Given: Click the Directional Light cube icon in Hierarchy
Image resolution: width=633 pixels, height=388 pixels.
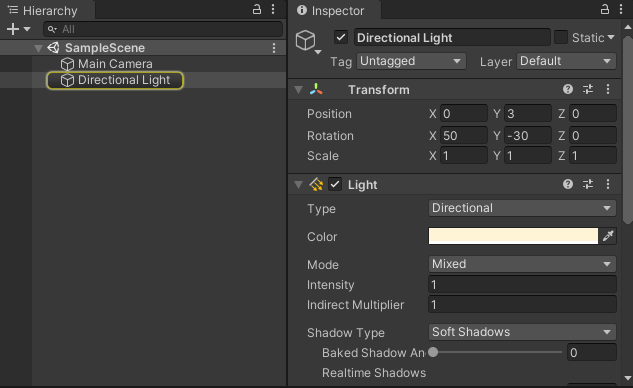Looking at the screenshot, I should coord(67,80).
